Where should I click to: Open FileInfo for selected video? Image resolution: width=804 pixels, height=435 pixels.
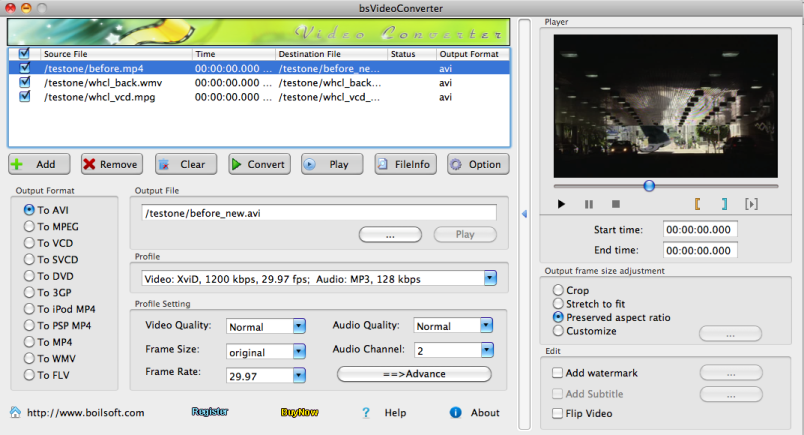click(x=406, y=165)
